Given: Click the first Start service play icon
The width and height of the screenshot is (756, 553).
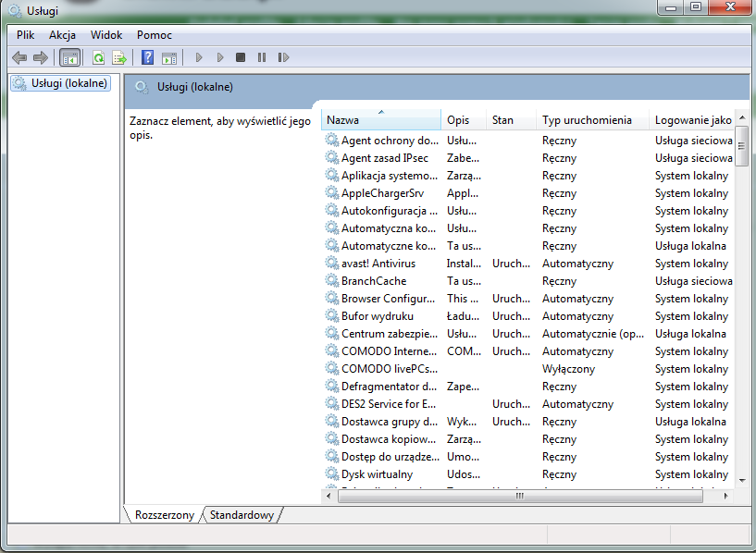Looking at the screenshot, I should pos(199,58).
